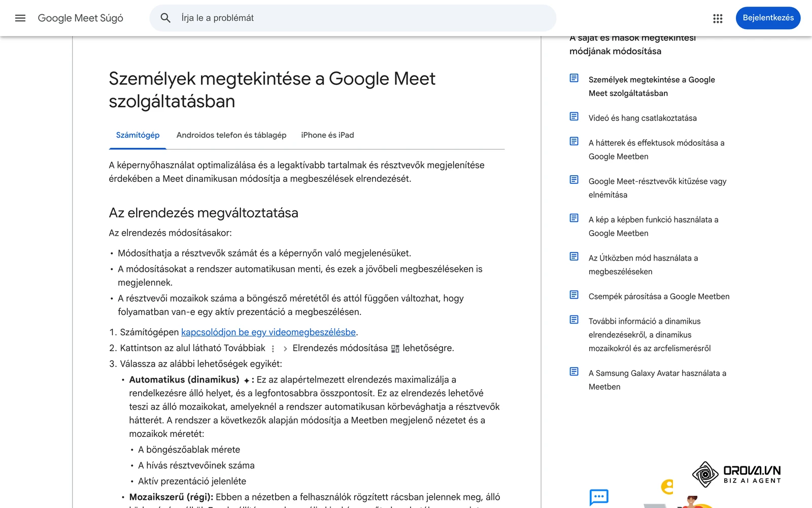Open A Samsung Galaxy Avatar használata article
812x508 pixels.
coord(657,380)
